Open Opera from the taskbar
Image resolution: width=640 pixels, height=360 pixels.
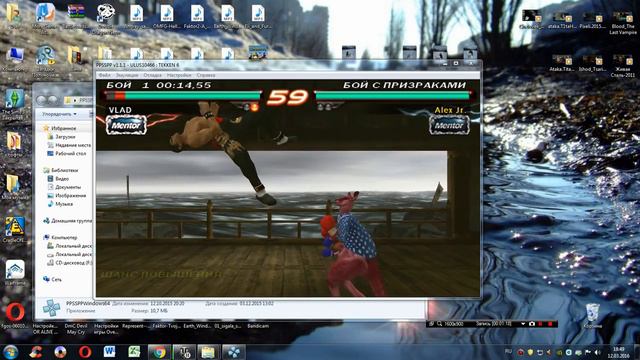[x=85, y=352]
